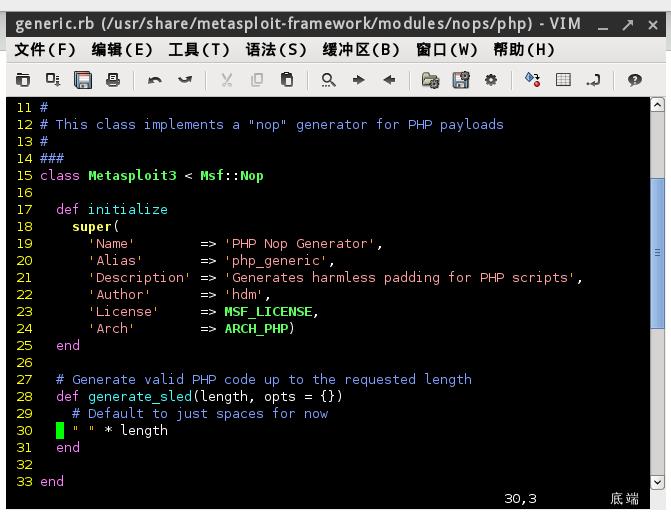This screenshot has width=671, height=520.
Task: Click the Make/build toolbar icon
Action: click(x=532, y=80)
